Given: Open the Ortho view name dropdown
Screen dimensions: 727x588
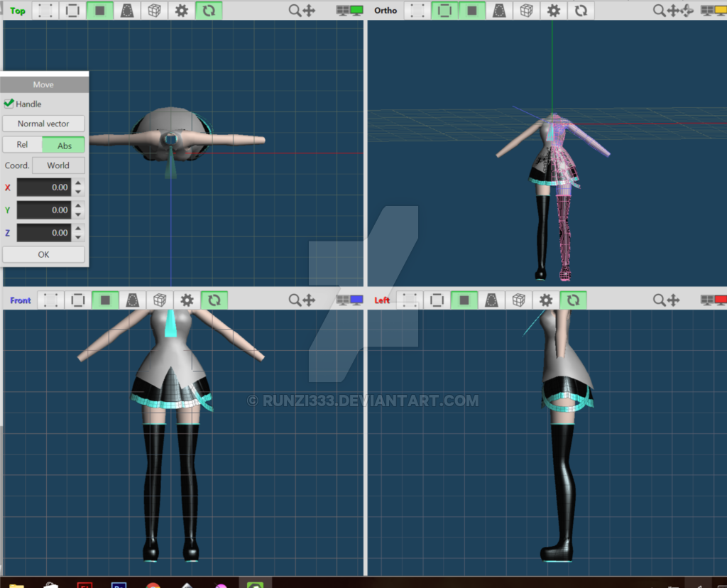Looking at the screenshot, I should click(x=386, y=10).
